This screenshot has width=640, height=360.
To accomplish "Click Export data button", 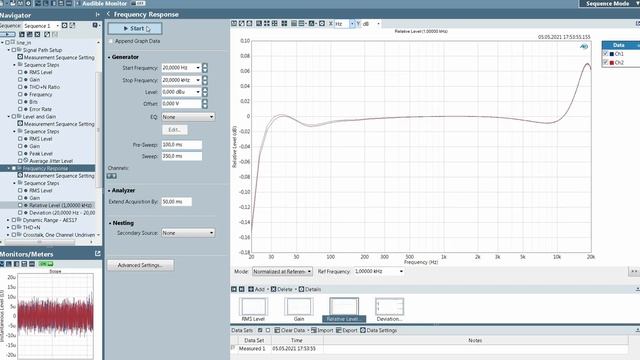I will 347,330.
